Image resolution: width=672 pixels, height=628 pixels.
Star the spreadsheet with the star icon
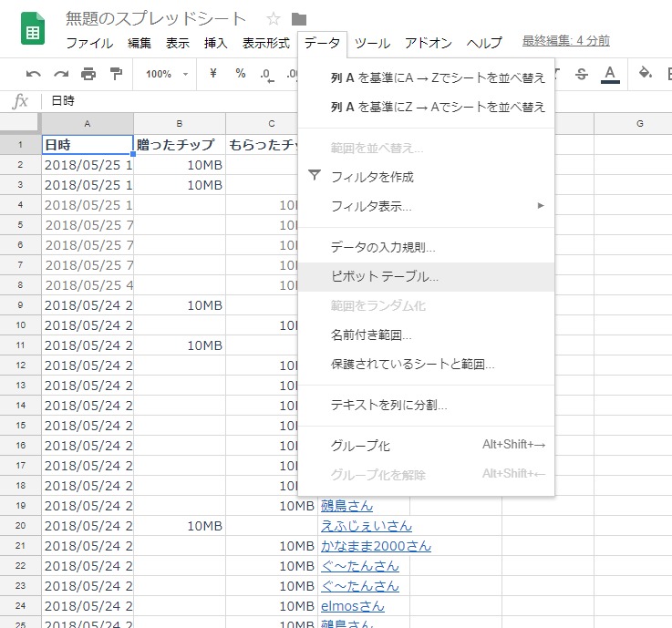click(x=274, y=19)
